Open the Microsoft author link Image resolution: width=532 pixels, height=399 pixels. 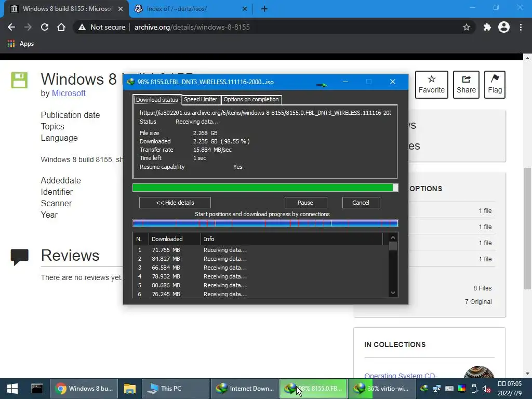(x=69, y=93)
